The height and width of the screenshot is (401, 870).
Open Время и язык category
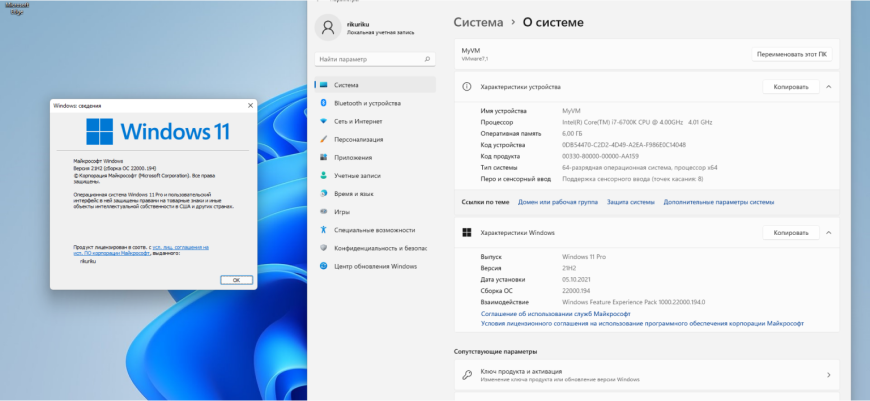pyautogui.click(x=375, y=194)
